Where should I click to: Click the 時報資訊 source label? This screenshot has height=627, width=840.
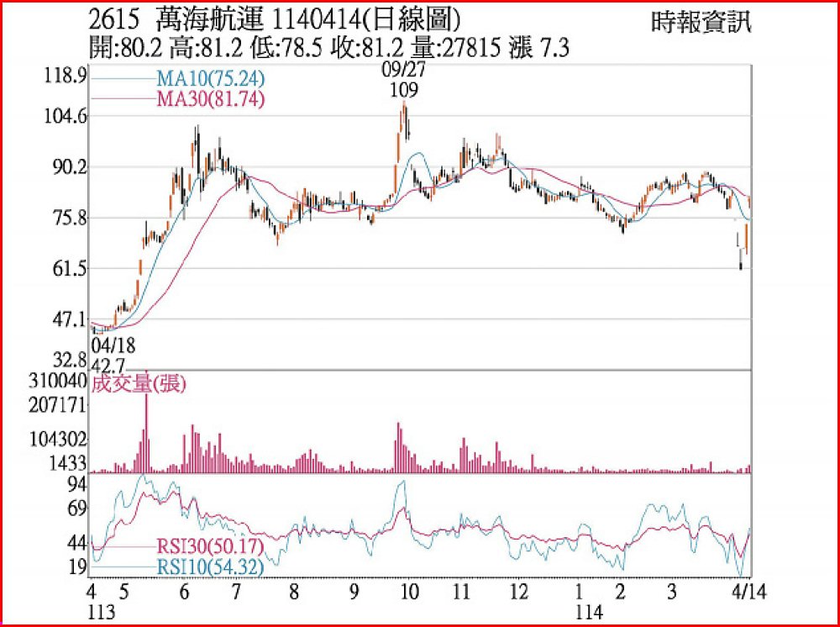coord(701,23)
